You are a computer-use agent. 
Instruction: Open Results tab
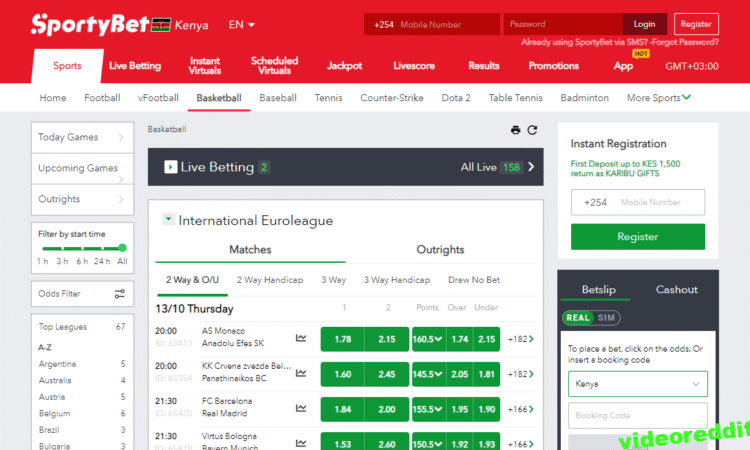(x=484, y=66)
